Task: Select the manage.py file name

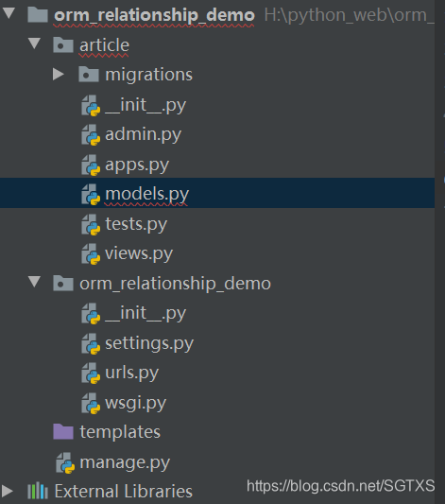Action: 125,463
